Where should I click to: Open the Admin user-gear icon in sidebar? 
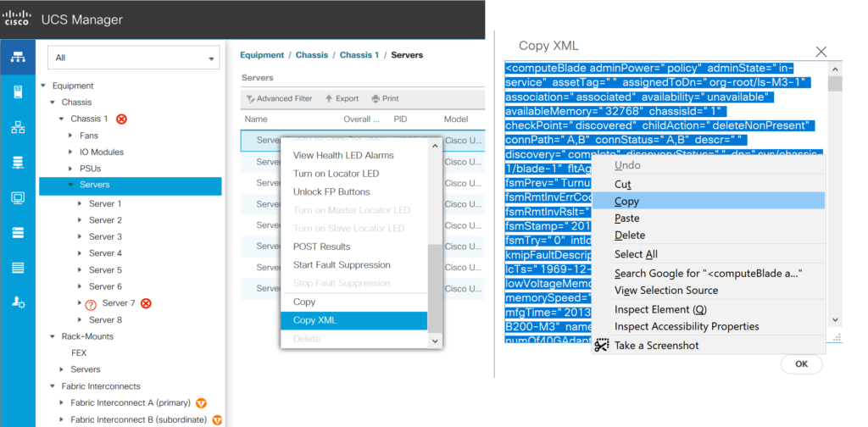click(18, 302)
